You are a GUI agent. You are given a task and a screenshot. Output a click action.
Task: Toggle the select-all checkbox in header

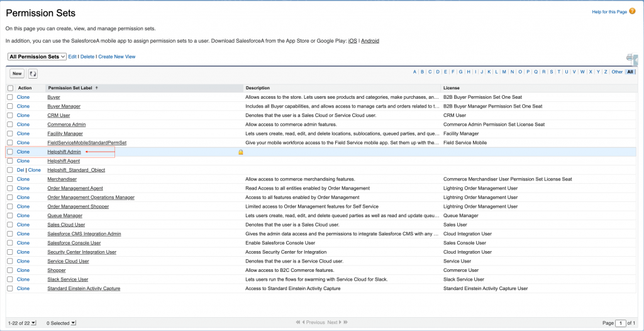[x=10, y=88]
